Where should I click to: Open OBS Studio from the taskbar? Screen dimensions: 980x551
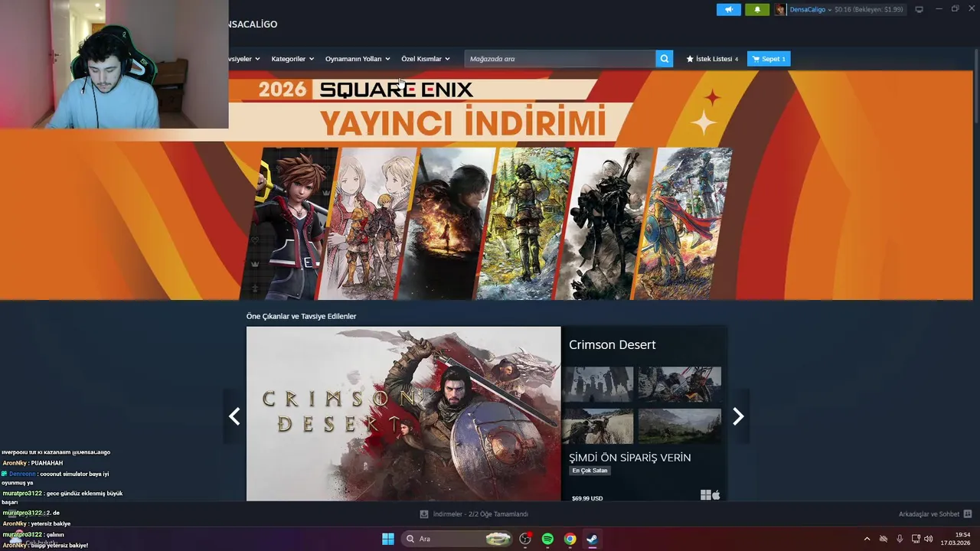[525, 539]
